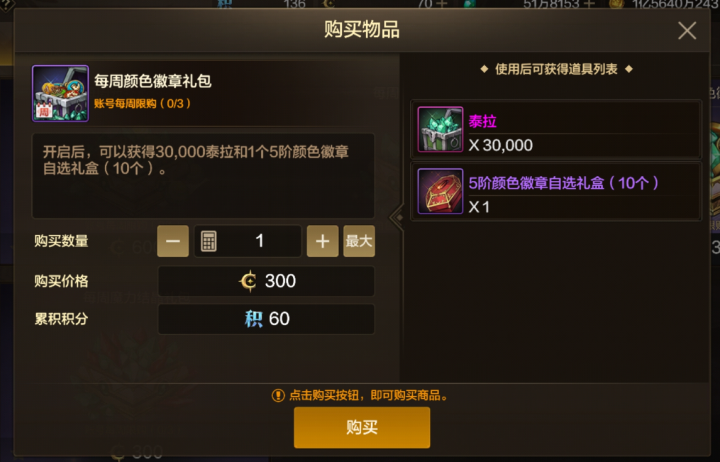Collapse the item list panel arrow
Image resolution: width=720 pixels, height=462 pixels.
(397, 217)
